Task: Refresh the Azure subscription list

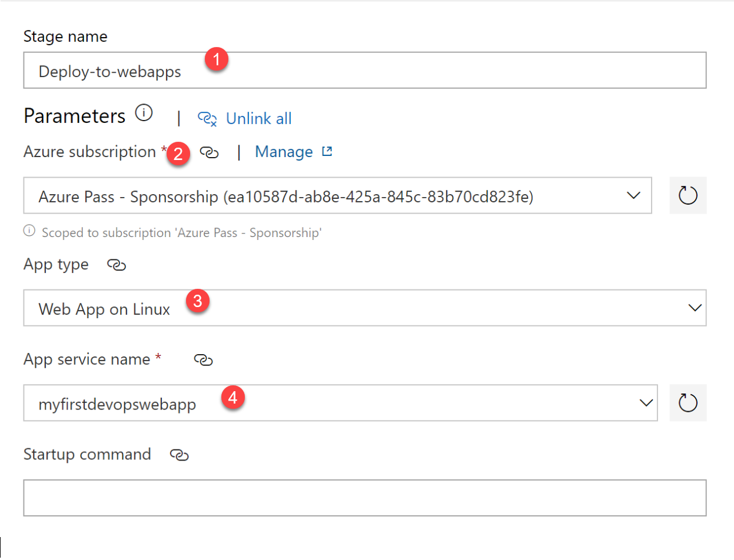Action: pyautogui.click(x=688, y=195)
